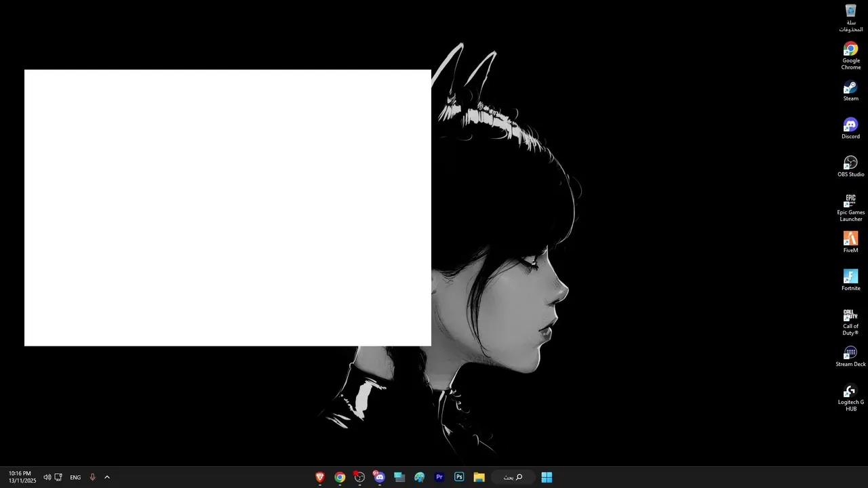Select the Epic Games Launcher shortcut
The image size is (868, 488).
pos(850,207)
